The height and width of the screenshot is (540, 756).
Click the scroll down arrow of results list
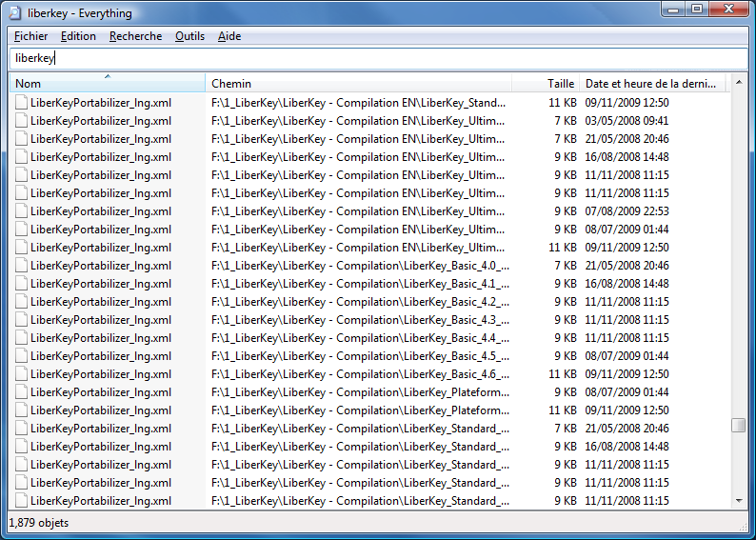(739, 501)
